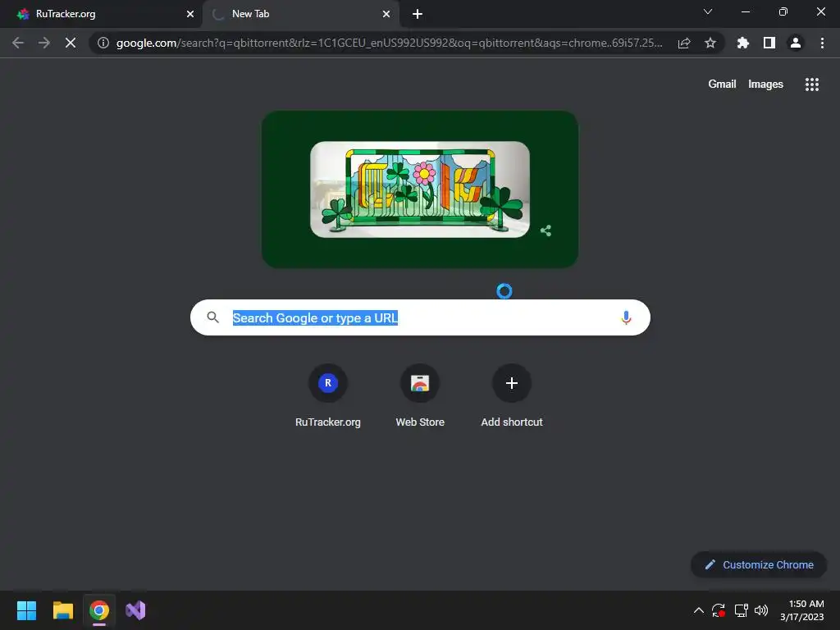The height and width of the screenshot is (630, 840).
Task: Open the Chrome profile icon
Action: (x=796, y=43)
